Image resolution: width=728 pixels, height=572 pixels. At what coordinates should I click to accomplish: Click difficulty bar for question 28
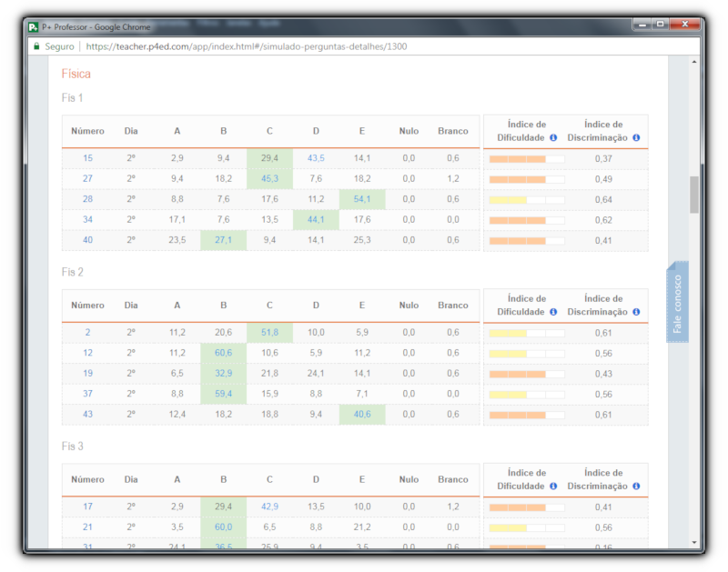coord(526,200)
